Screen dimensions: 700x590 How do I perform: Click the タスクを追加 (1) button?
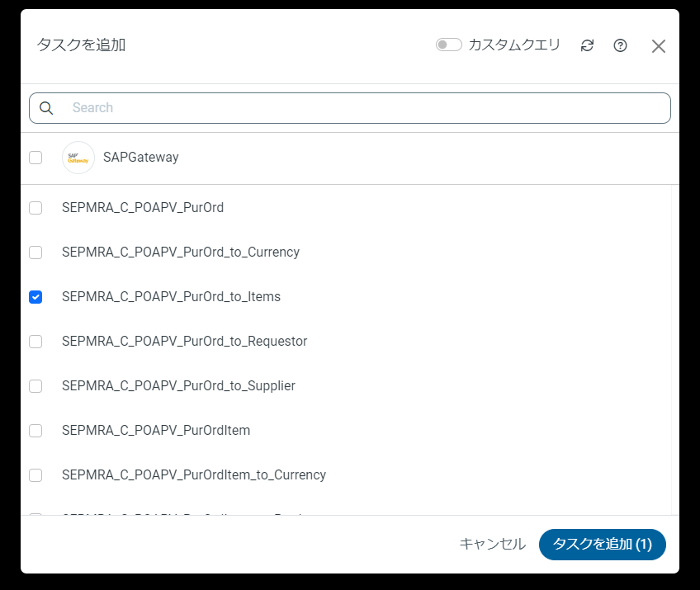602,545
